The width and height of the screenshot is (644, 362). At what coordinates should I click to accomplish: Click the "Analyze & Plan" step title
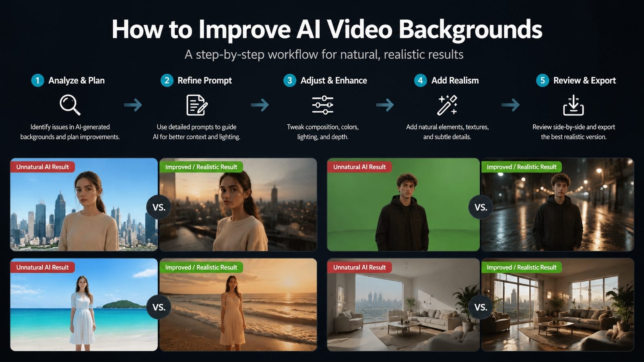click(76, 80)
